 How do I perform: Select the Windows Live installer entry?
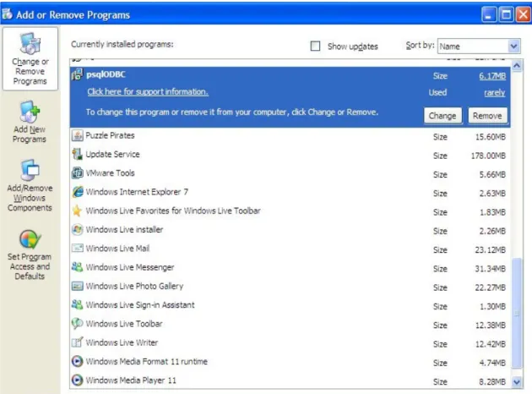[290, 230]
